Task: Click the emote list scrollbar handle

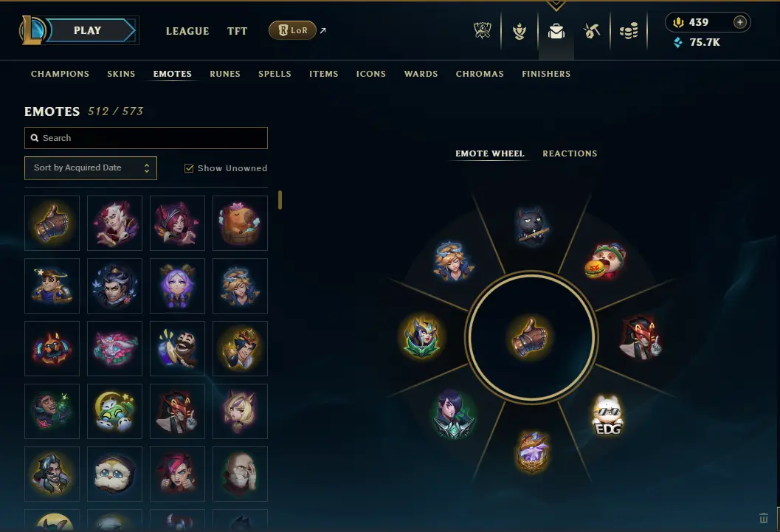Action: pyautogui.click(x=280, y=200)
